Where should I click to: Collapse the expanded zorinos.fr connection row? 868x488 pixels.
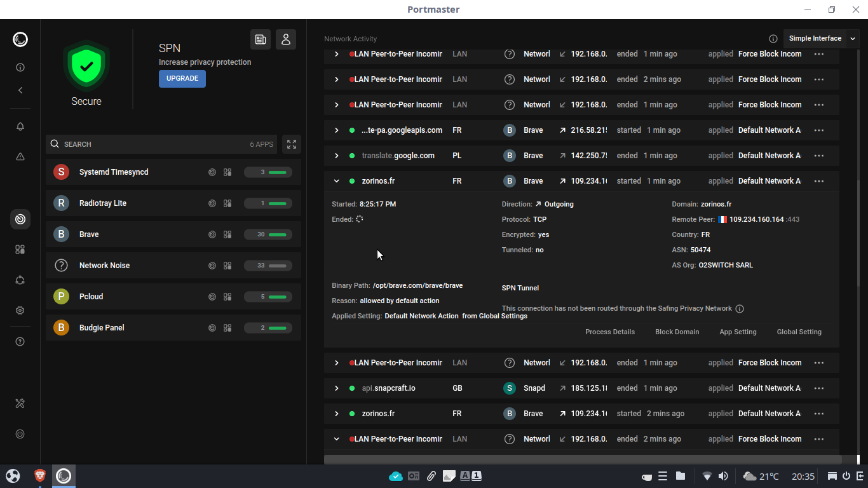(x=336, y=181)
